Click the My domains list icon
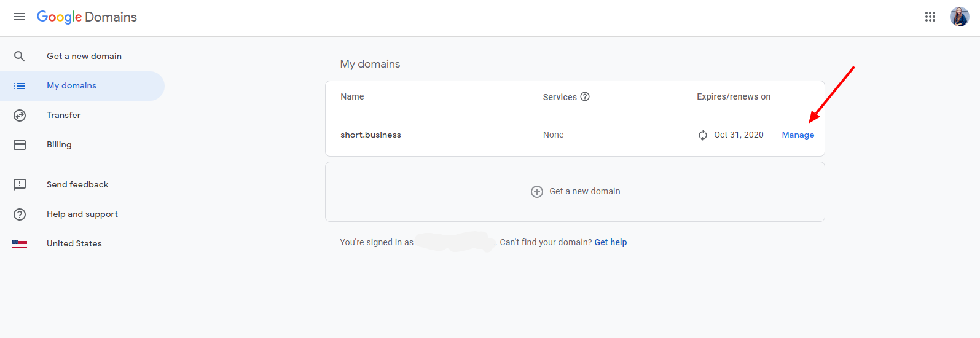 tap(20, 85)
